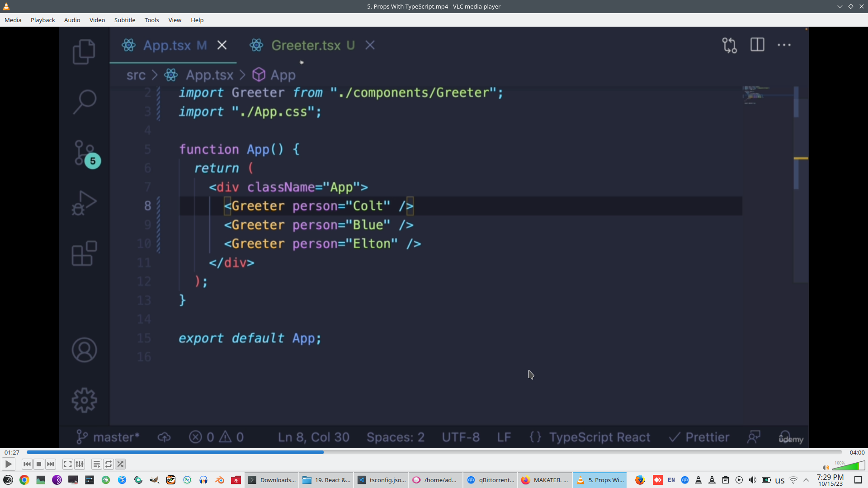Open the Blender launcher icon
This screenshot has height=488, width=868.
220,480
